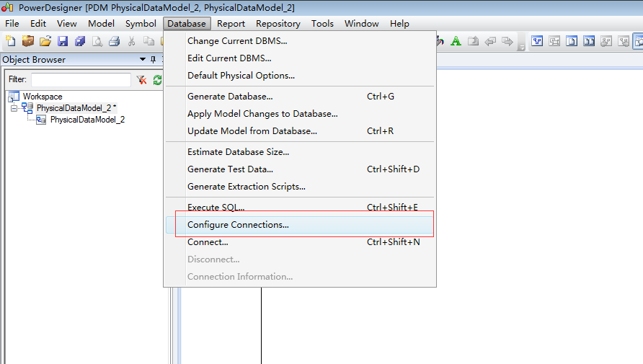Choose Connect from Database menu

[x=300, y=242]
